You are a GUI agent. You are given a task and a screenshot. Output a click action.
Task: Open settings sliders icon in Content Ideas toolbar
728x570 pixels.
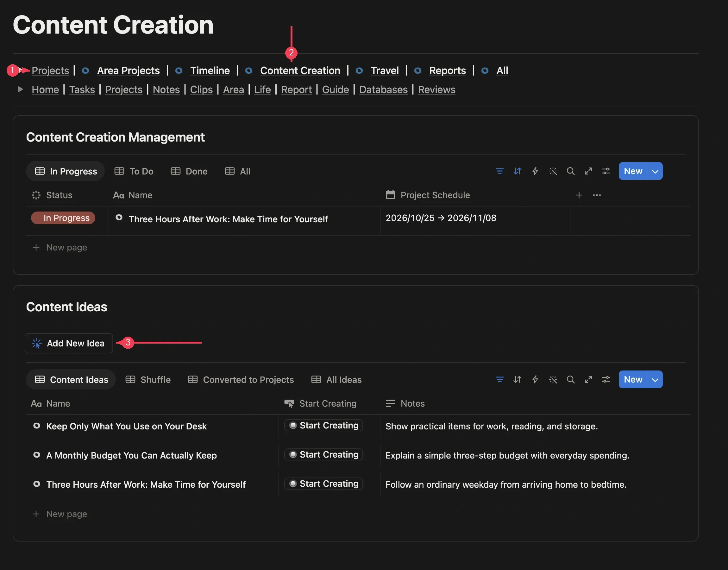(606, 379)
